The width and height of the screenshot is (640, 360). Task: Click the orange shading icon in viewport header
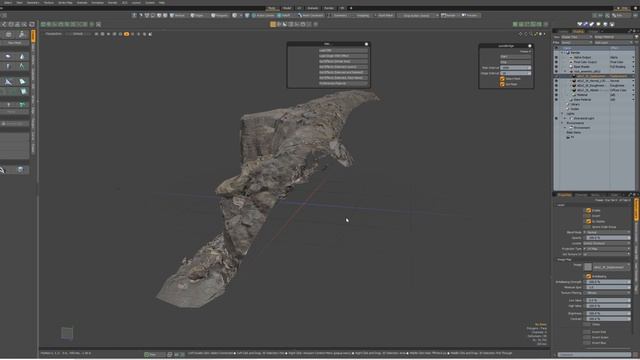(127, 34)
